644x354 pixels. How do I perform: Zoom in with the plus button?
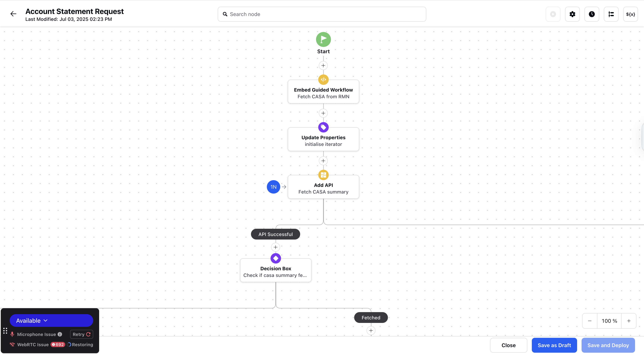(629, 321)
